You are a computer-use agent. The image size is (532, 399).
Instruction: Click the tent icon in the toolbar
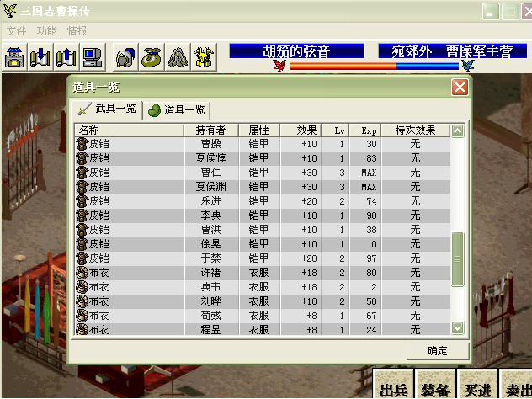click(178, 57)
